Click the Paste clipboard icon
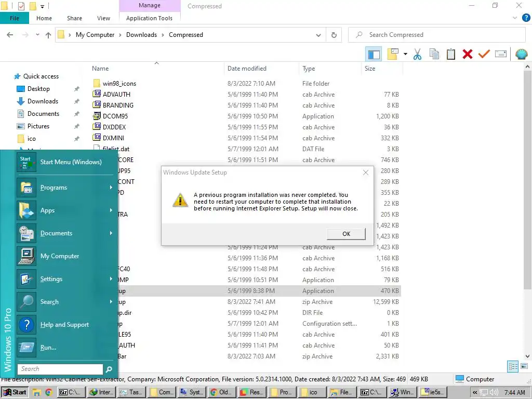 click(x=451, y=54)
